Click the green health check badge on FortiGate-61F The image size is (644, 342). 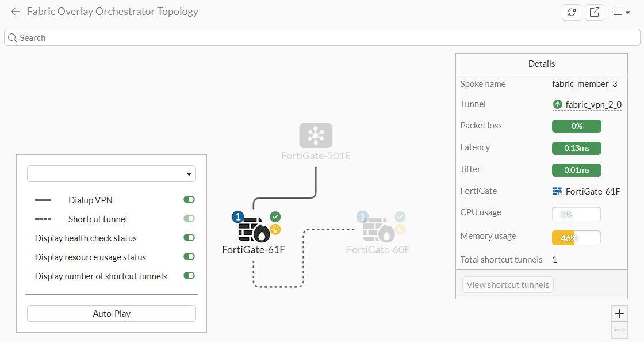pyautogui.click(x=275, y=216)
